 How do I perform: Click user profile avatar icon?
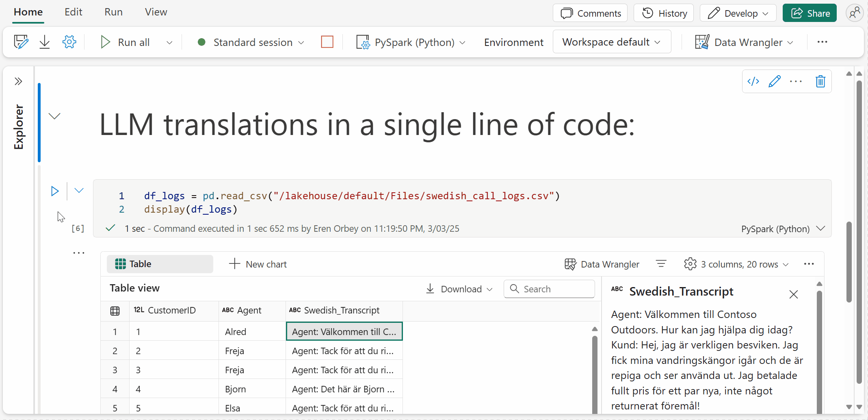tap(855, 13)
